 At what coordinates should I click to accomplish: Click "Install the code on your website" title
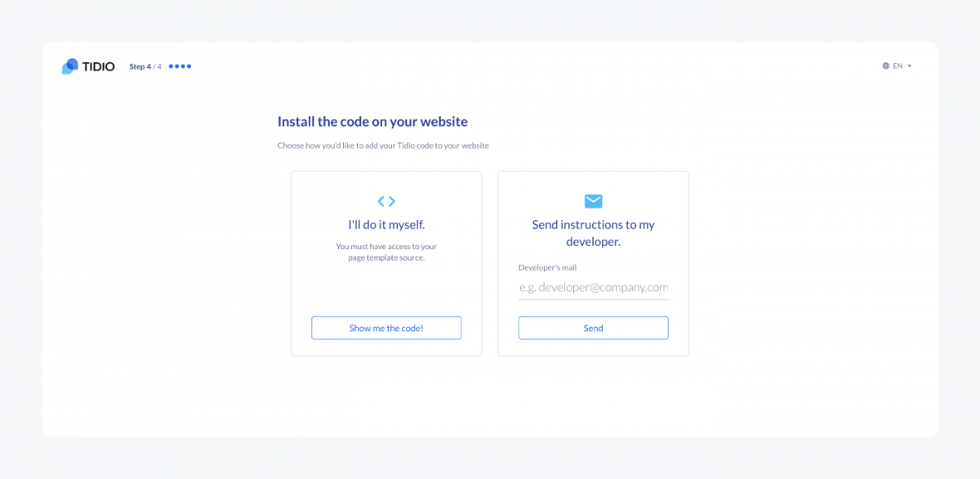tap(372, 122)
